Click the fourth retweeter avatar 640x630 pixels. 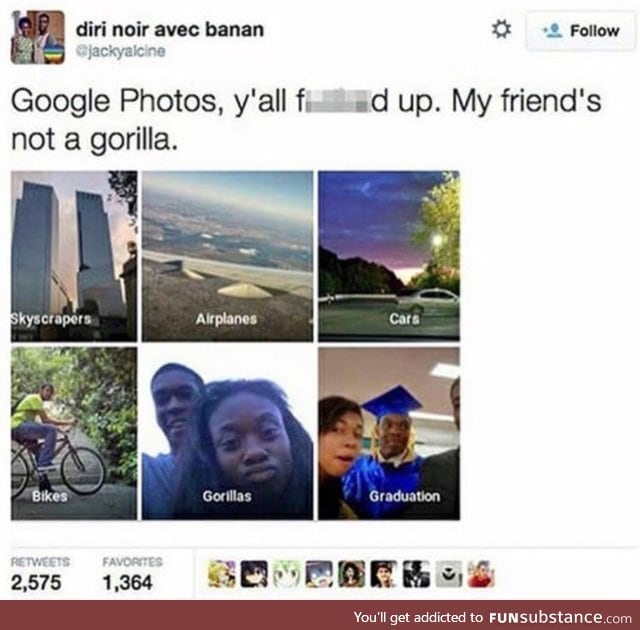click(319, 574)
